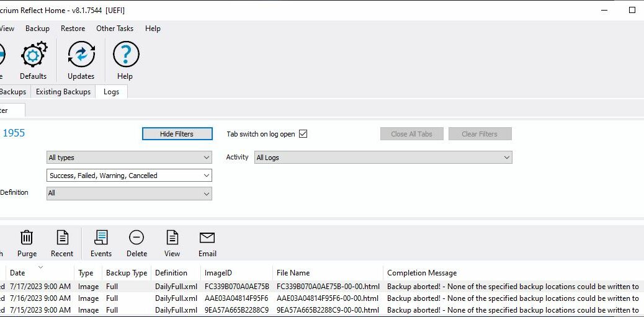Open the Other Tasks menu

(x=115, y=29)
